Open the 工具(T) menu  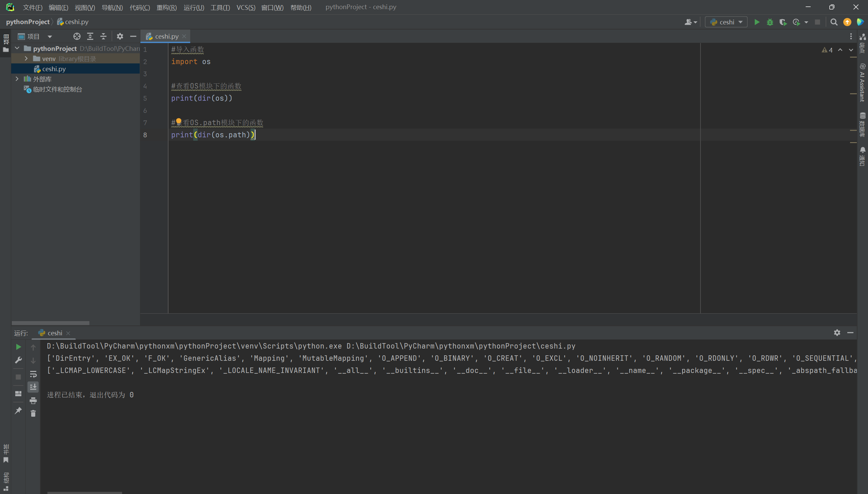click(x=220, y=7)
